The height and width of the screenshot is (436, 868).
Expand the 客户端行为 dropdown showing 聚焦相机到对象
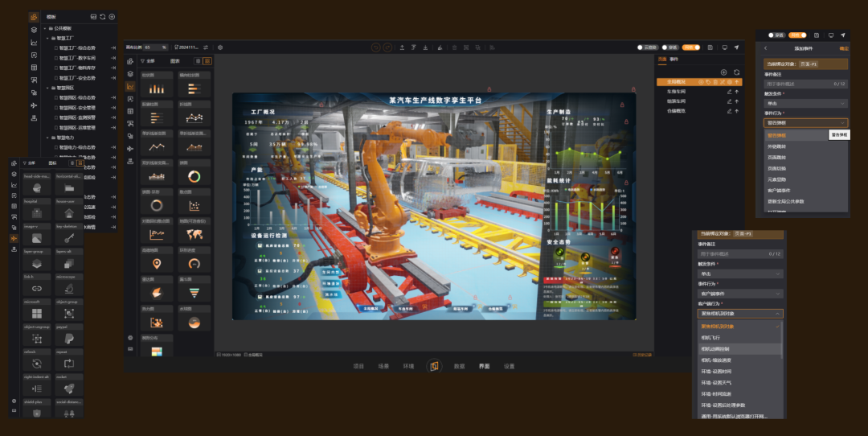739,314
